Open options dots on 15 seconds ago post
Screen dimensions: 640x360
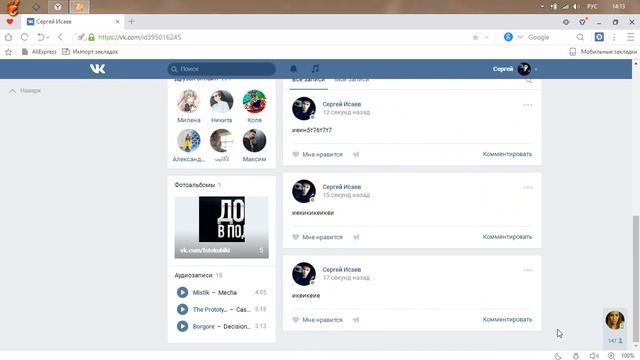point(528,188)
